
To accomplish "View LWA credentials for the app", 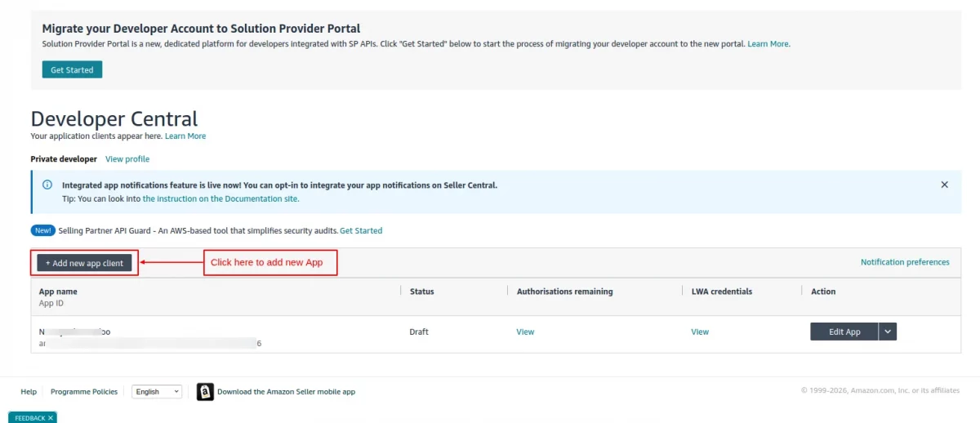I will [700, 332].
